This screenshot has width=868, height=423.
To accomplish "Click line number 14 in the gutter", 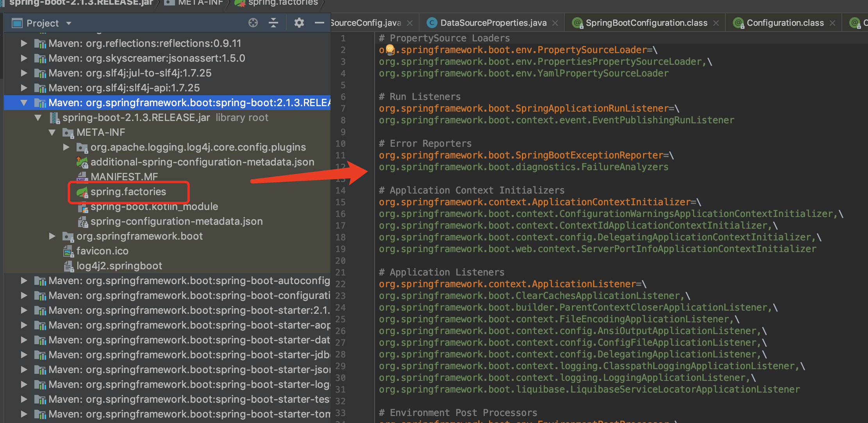I will [340, 190].
